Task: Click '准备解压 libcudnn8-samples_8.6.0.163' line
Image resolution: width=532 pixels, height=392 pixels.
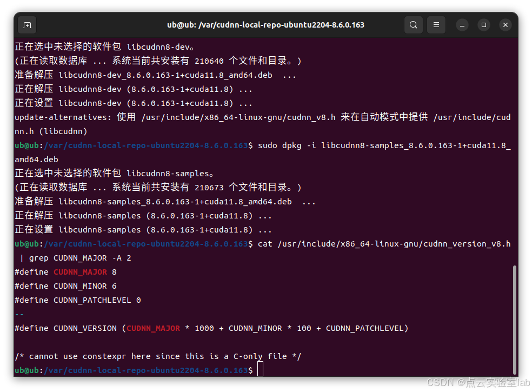Action: [165, 202]
